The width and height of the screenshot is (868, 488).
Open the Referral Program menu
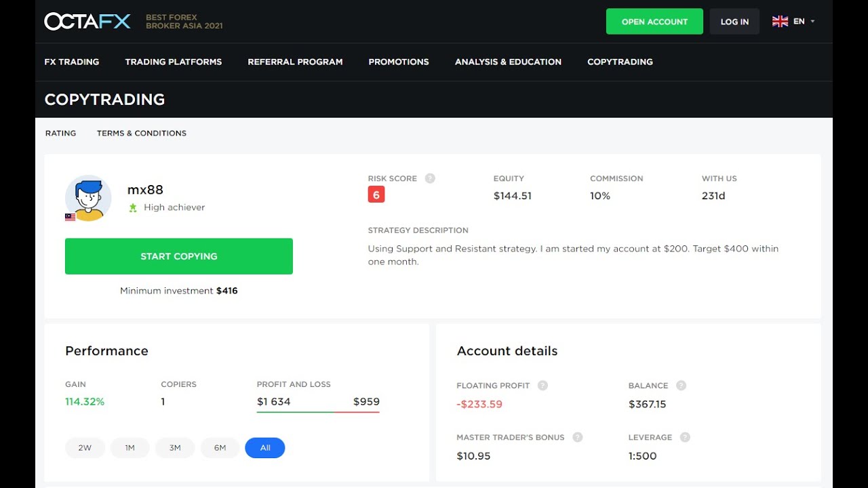point(295,62)
